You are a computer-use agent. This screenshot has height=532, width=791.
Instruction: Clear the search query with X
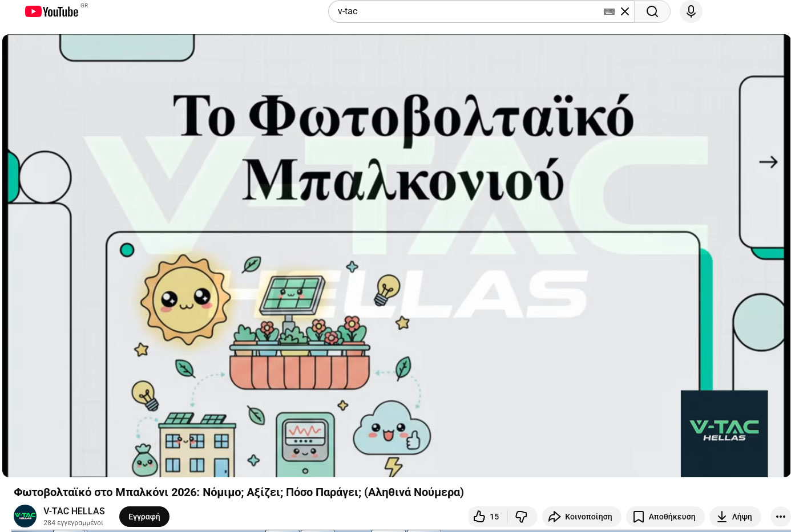pyautogui.click(x=625, y=11)
